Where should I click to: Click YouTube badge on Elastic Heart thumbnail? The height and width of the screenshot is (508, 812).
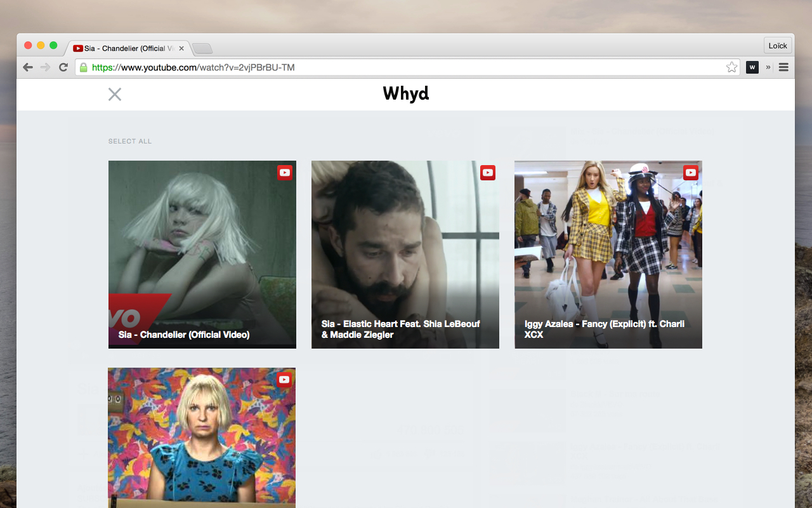[488, 172]
